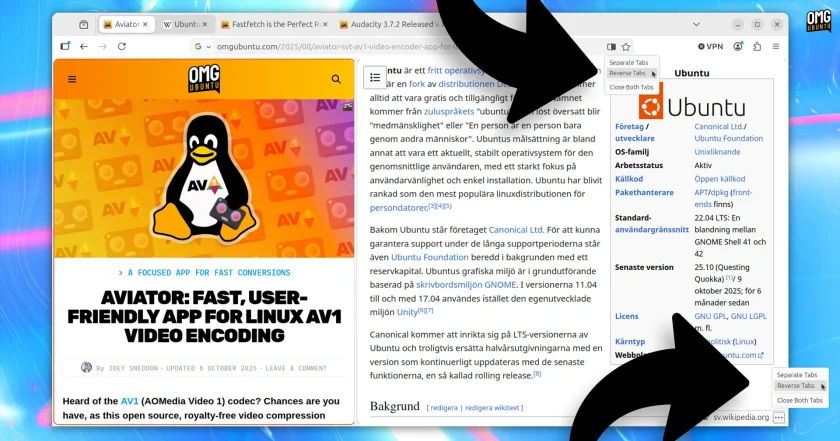Switch to the Audacity 3.7.2 Released tab
Viewport: 840px width, 441px height.
coord(391,25)
